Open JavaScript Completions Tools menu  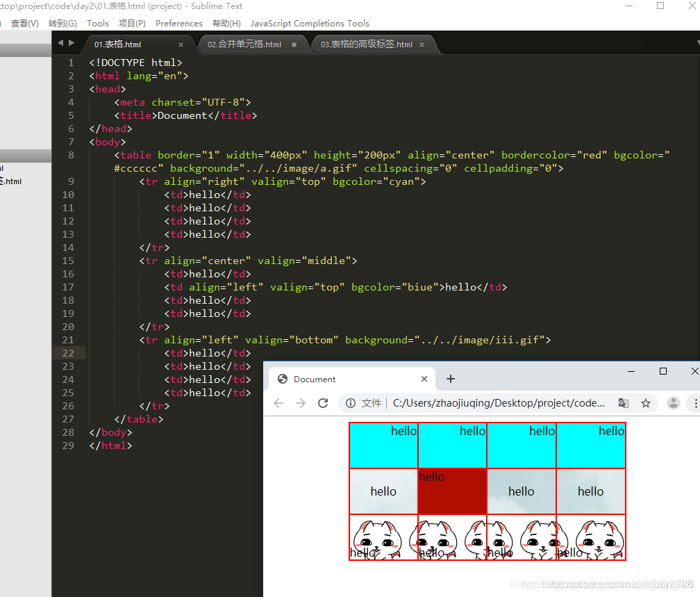[x=310, y=23]
